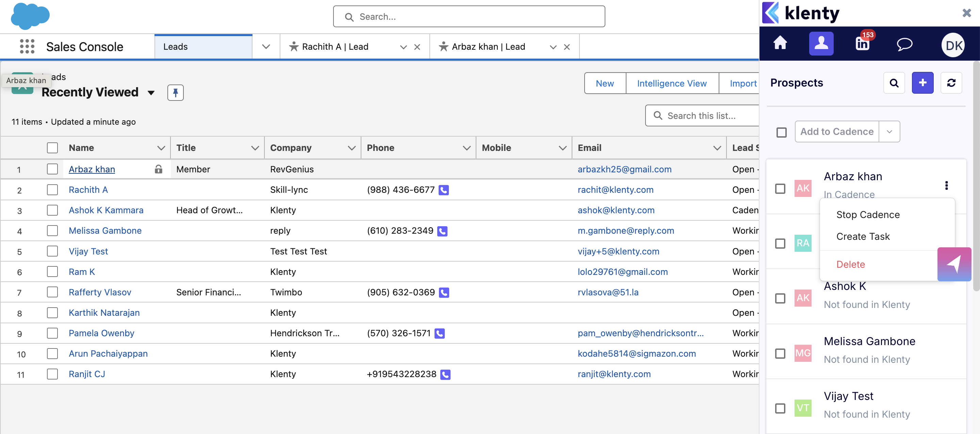Click the Prospects search magnifier icon
Image resolution: width=980 pixels, height=434 pixels.
click(x=894, y=83)
